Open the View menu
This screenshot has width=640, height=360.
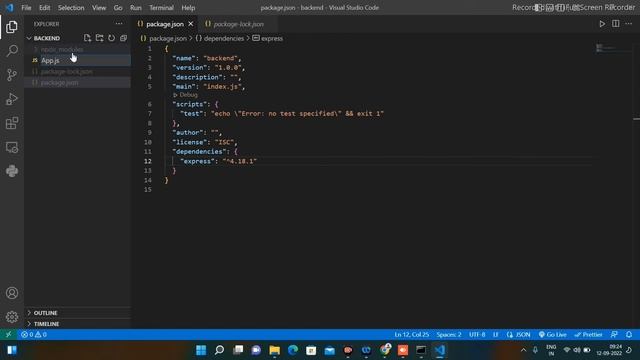point(99,8)
